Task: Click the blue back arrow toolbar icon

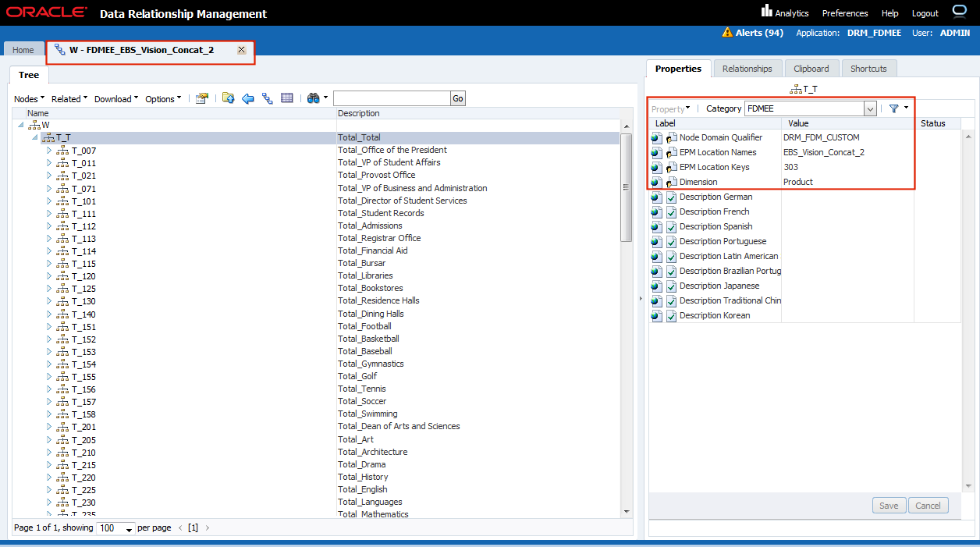Action: click(x=248, y=98)
